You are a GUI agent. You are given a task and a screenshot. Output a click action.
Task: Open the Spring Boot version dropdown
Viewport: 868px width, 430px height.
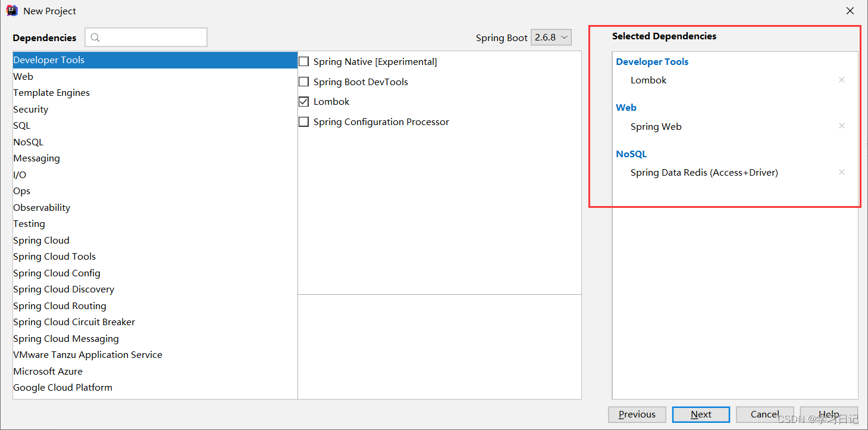pos(551,37)
